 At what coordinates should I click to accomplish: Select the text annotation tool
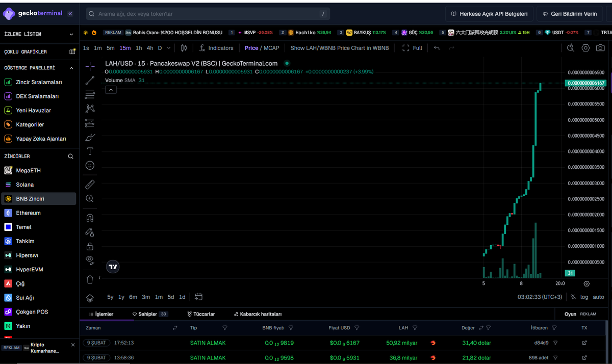pos(90,151)
